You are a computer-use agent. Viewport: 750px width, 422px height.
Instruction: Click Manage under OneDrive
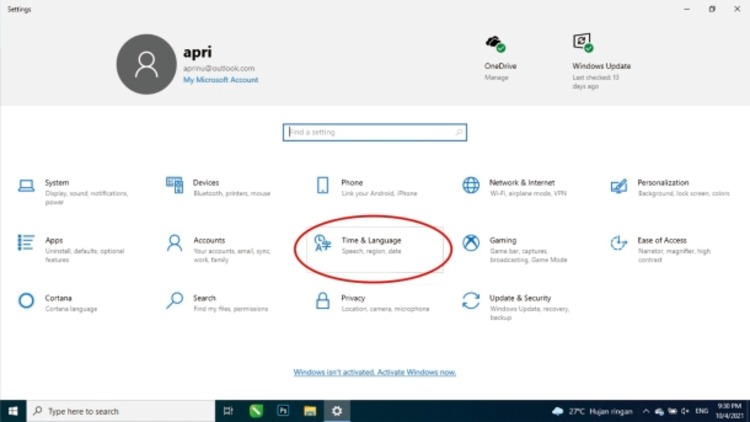pos(496,78)
